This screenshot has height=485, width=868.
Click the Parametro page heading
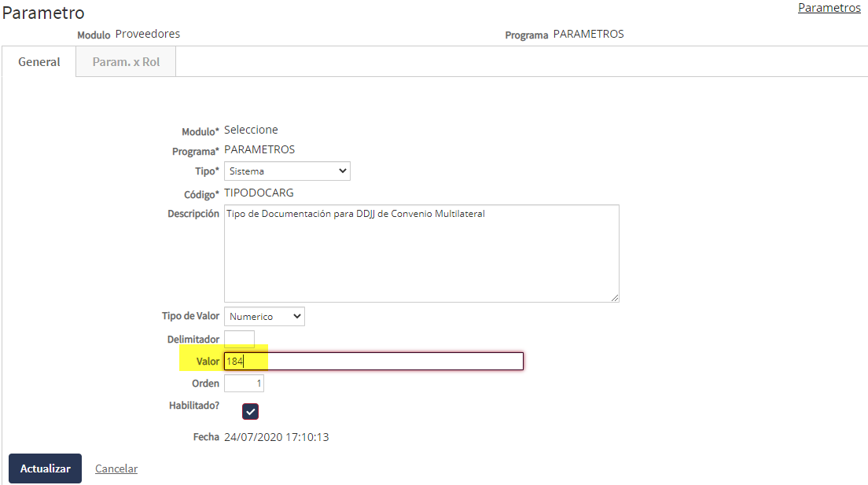pos(43,13)
